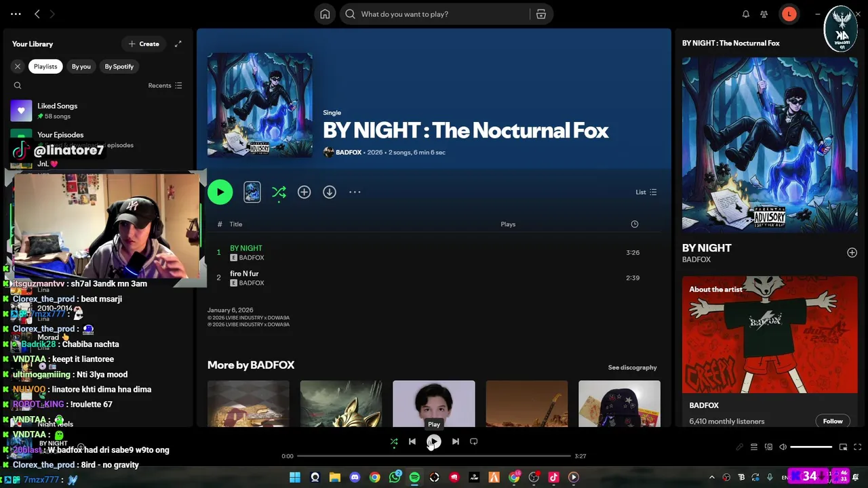Add BY NIGHT from the Now Playing panel
This screenshot has width=868, height=488.
852,253
